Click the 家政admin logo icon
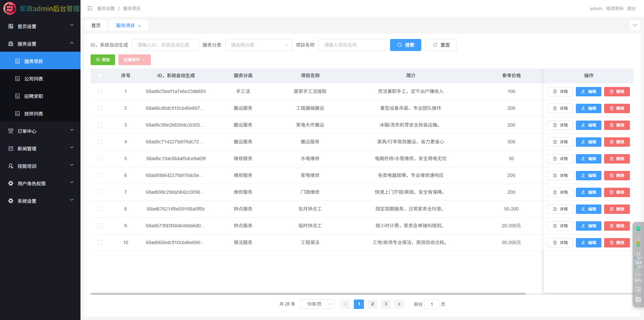 coord(9,8)
